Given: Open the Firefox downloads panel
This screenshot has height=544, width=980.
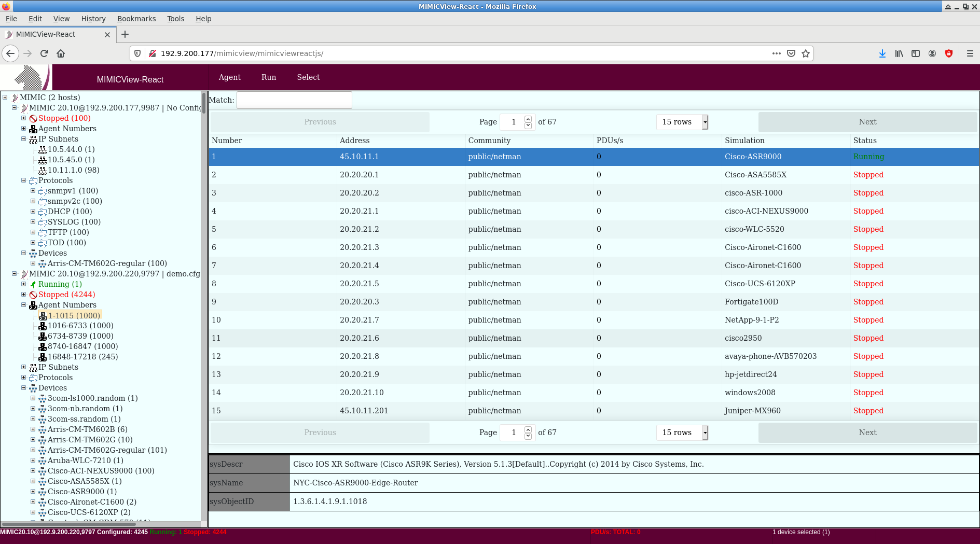Looking at the screenshot, I should [x=882, y=53].
